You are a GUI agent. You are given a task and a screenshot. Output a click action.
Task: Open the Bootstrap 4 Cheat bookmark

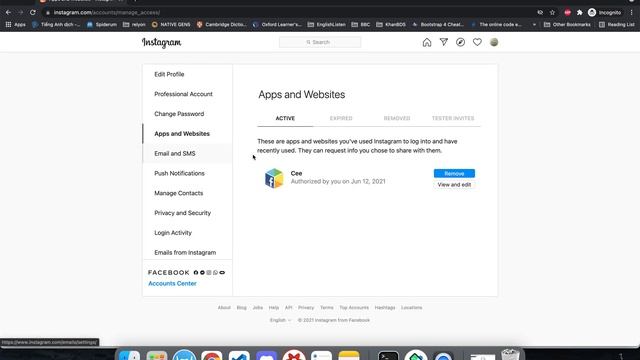pos(438,24)
